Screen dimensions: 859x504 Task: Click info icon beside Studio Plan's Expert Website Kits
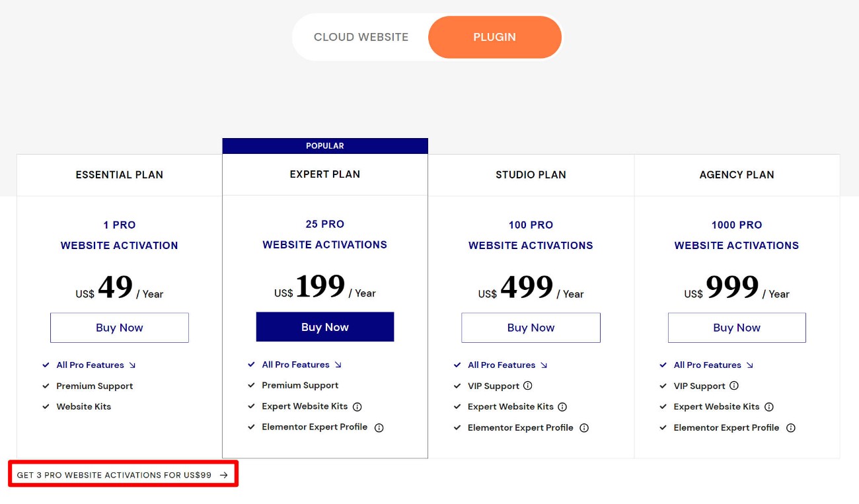(563, 407)
